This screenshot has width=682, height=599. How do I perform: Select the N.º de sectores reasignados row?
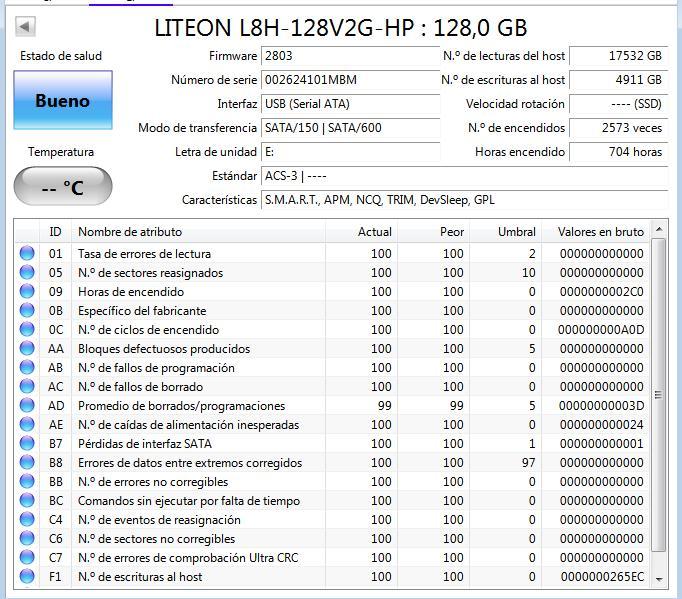[333, 272]
